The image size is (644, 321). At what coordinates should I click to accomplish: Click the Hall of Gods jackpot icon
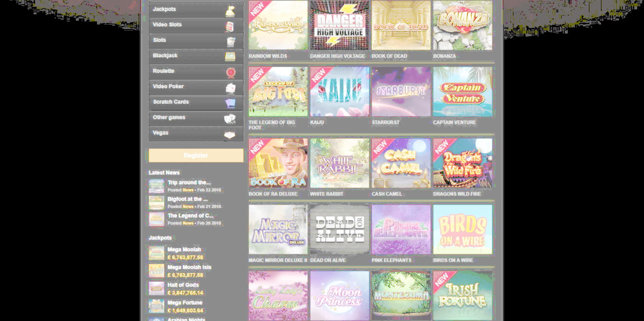157,289
